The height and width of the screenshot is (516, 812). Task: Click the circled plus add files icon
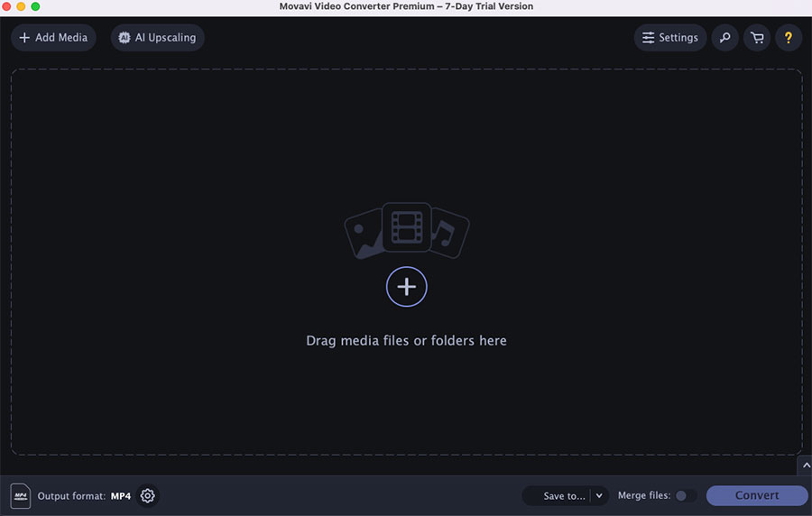[407, 287]
